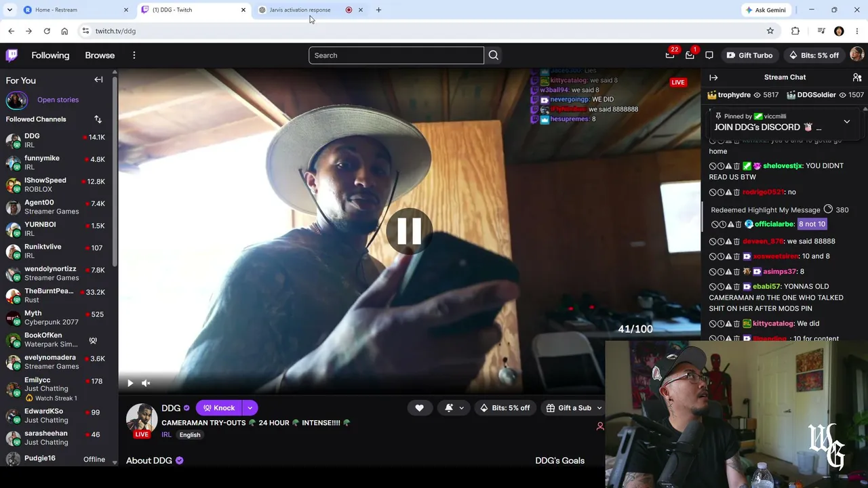Toggle the heart follow button for DDG
The image size is (868, 488).
(419, 408)
